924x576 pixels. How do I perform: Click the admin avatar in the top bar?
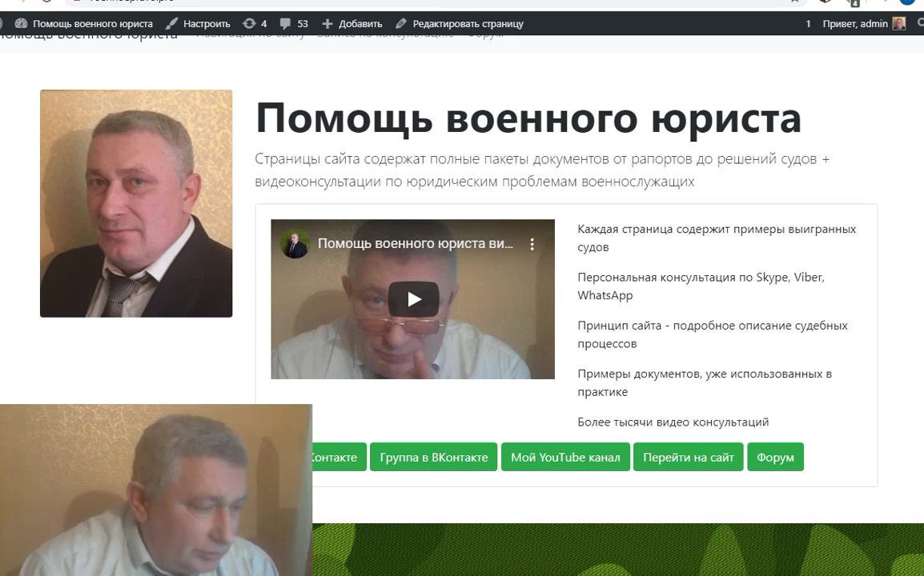tap(899, 24)
